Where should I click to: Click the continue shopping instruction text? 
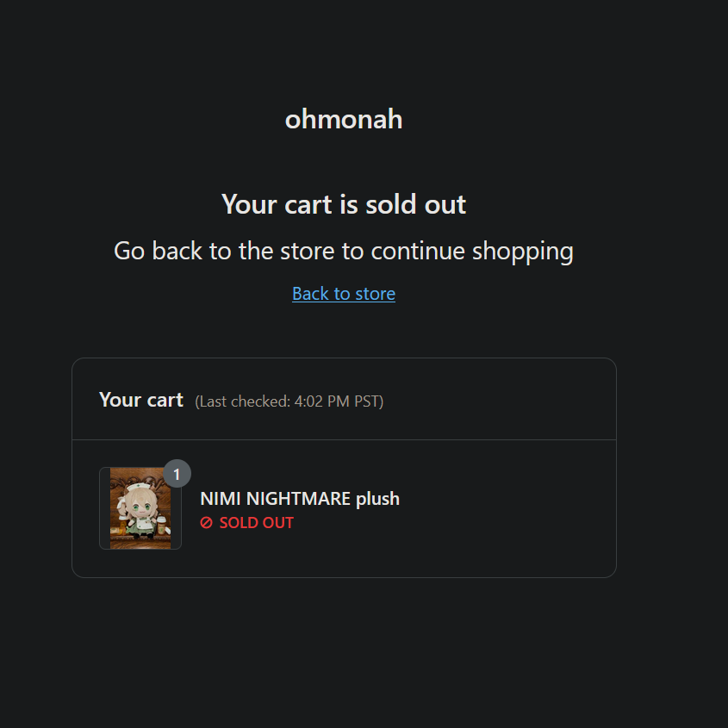point(344,252)
